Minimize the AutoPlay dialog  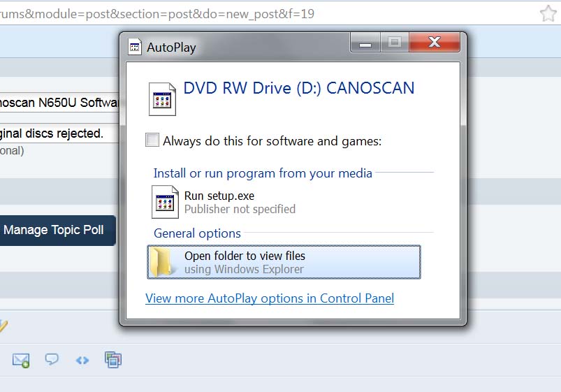click(365, 42)
